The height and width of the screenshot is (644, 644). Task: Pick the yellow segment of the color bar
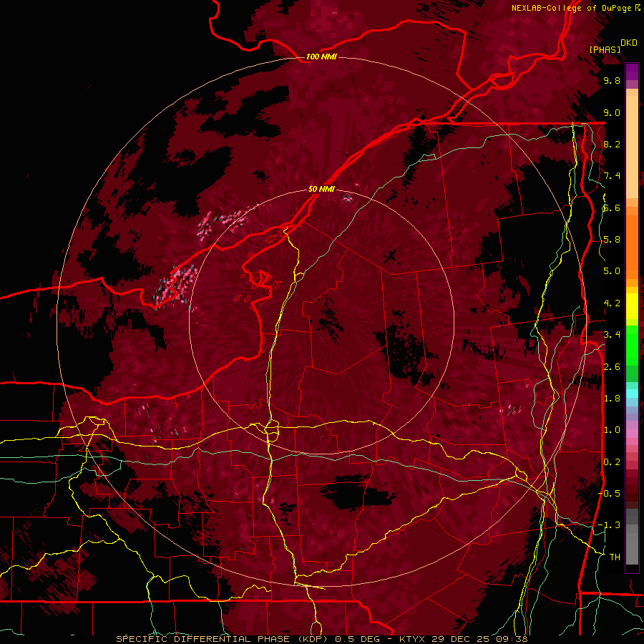[x=632, y=306]
